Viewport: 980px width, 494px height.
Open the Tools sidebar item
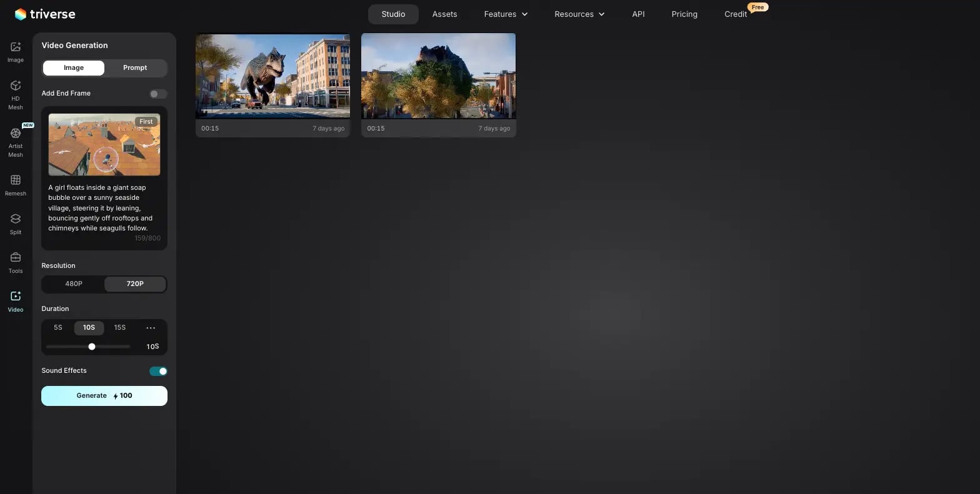tap(16, 263)
